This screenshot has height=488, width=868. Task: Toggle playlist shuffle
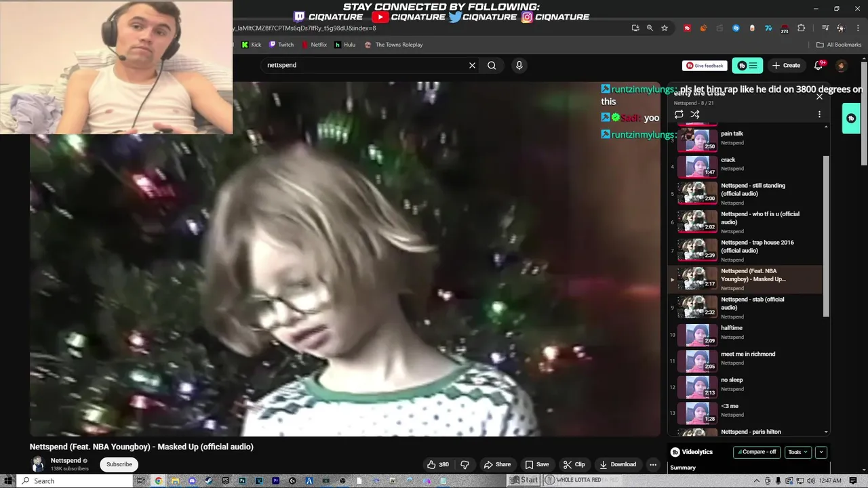coord(694,115)
